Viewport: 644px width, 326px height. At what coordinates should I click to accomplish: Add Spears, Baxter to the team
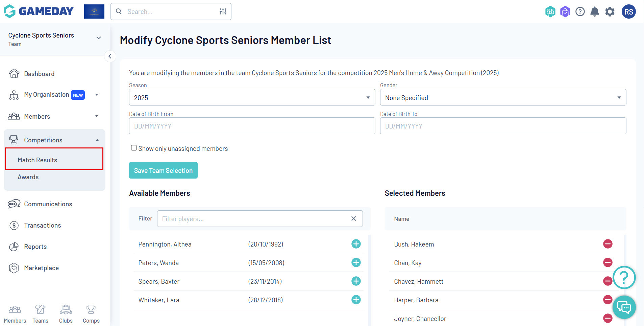(x=356, y=281)
